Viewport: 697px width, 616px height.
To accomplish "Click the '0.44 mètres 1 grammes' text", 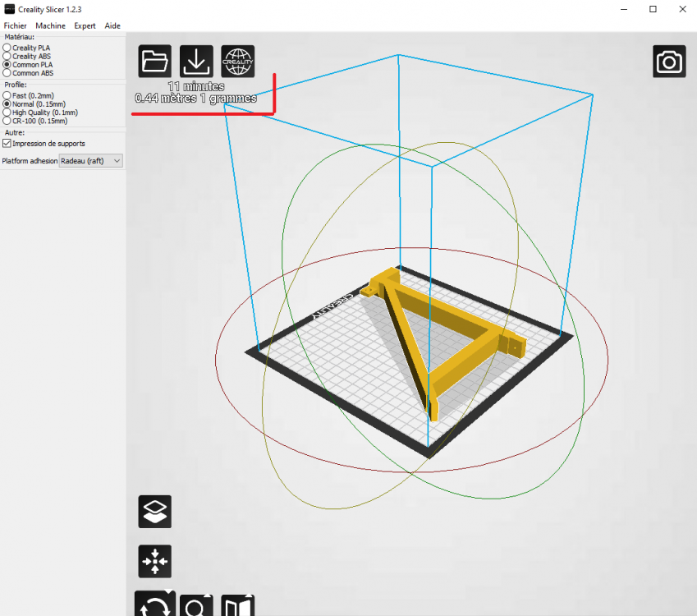I will point(196,99).
